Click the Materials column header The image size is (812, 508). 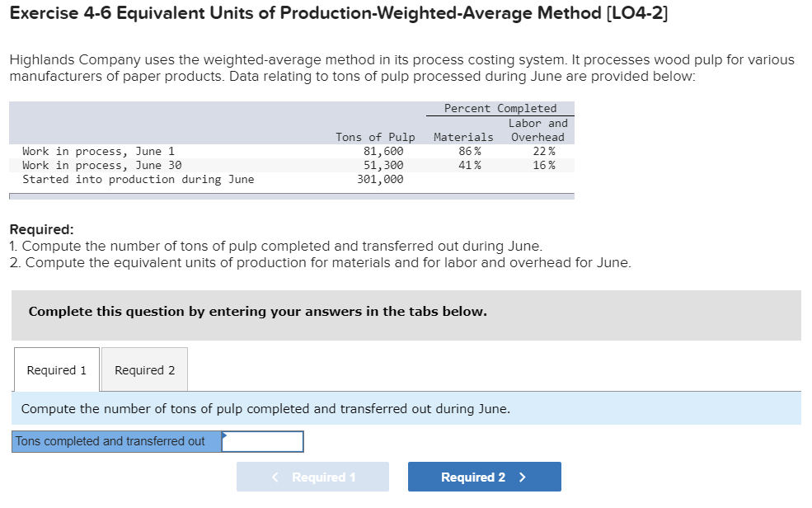tap(462, 136)
